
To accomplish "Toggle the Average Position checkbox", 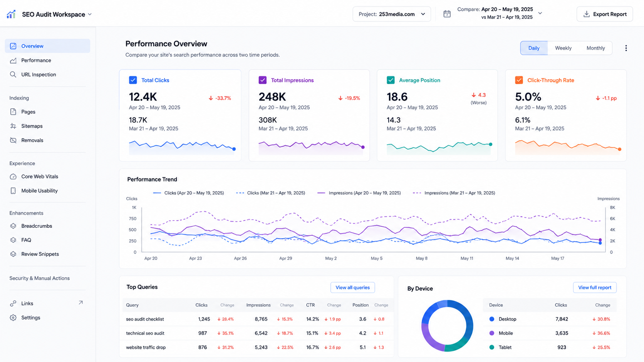I will (391, 80).
